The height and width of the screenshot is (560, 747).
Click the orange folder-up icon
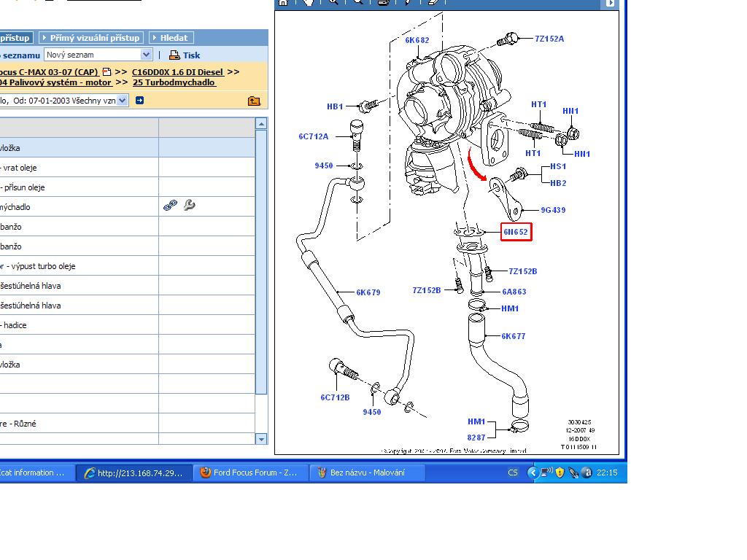click(254, 101)
